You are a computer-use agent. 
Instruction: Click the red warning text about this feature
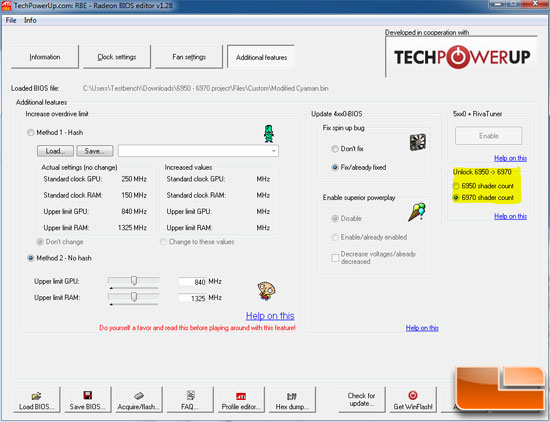coord(197,328)
